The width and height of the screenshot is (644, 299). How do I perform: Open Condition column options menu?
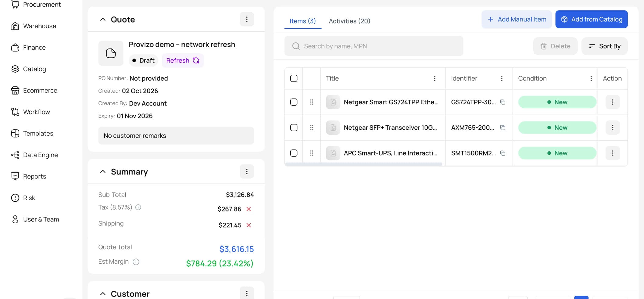591,78
